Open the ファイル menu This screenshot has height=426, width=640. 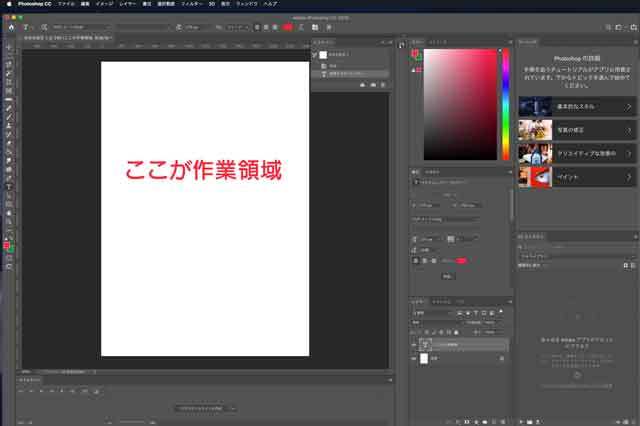pos(66,4)
